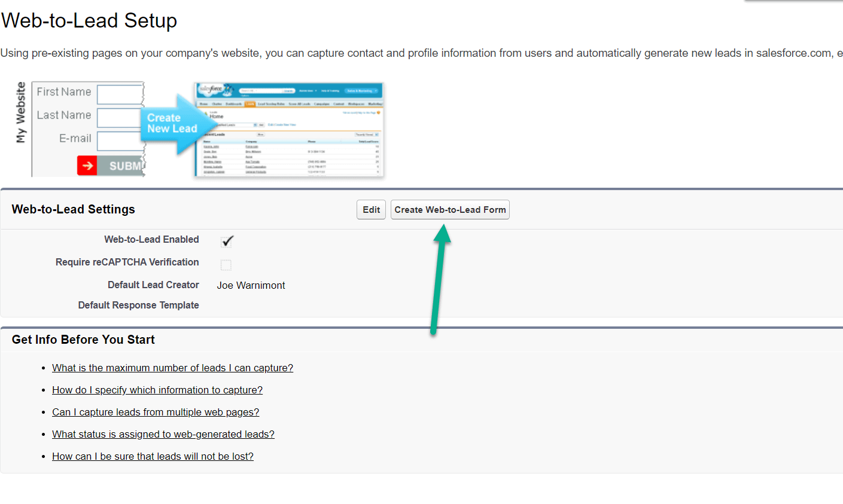The image size is (843, 504).
Task: Click the 'Get Info Before You Start' heading
Action: 83,340
